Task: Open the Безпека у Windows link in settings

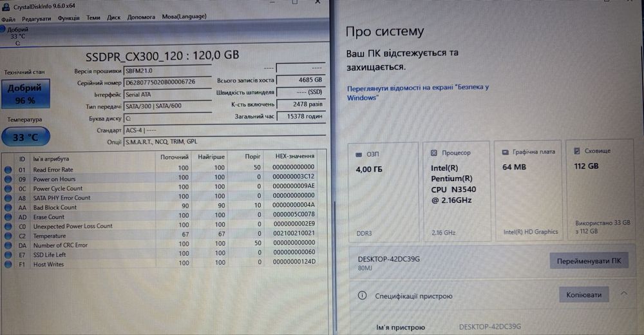Action: pos(418,93)
